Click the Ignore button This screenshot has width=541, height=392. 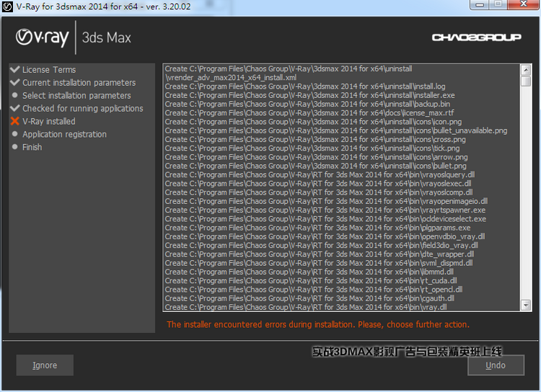pos(45,365)
